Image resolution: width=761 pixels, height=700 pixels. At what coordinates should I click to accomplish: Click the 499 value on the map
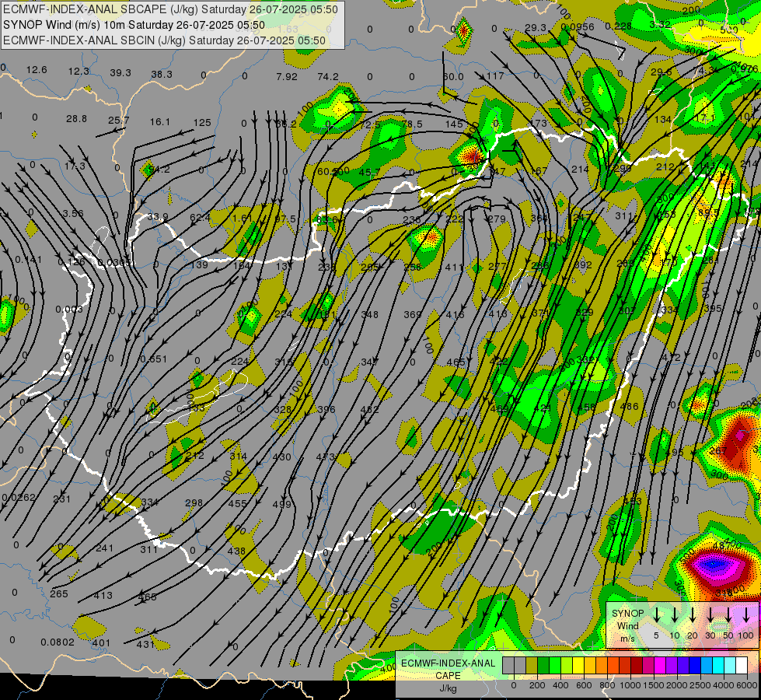(x=281, y=504)
